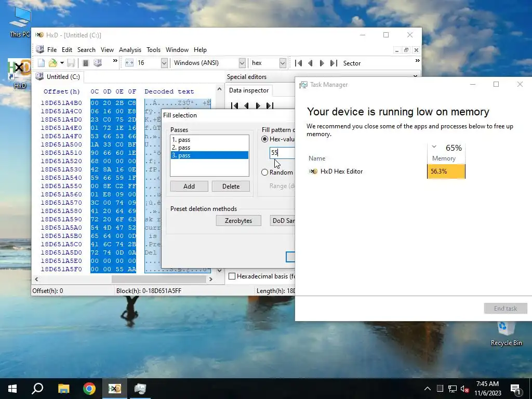Click the Add pass button
532x399 pixels.
pyautogui.click(x=189, y=187)
